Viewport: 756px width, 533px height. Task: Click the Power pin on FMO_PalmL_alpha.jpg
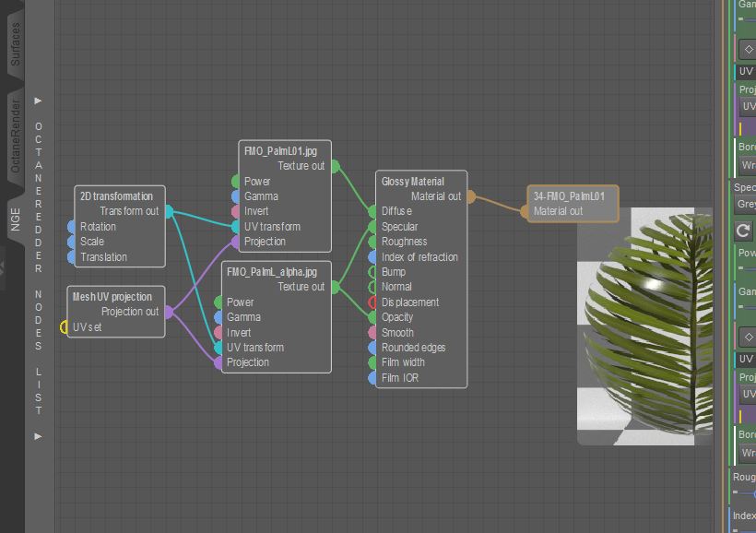[x=218, y=302]
